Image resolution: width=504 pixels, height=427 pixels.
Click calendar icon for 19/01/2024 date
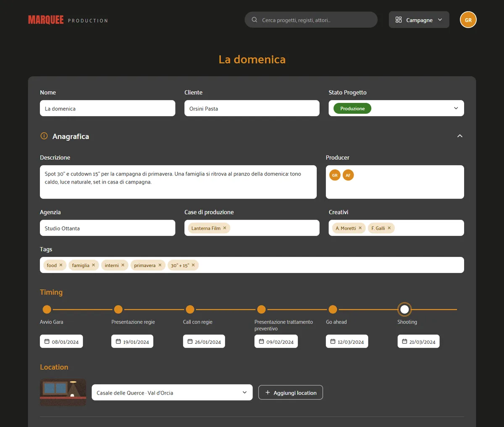click(118, 341)
